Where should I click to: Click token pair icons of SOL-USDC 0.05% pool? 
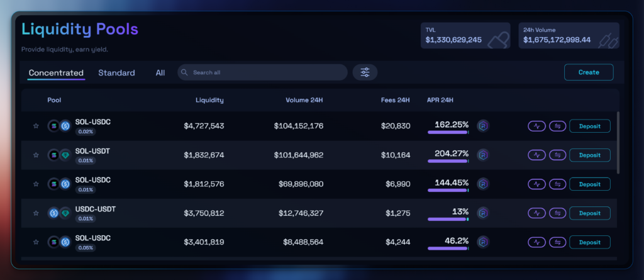60,242
